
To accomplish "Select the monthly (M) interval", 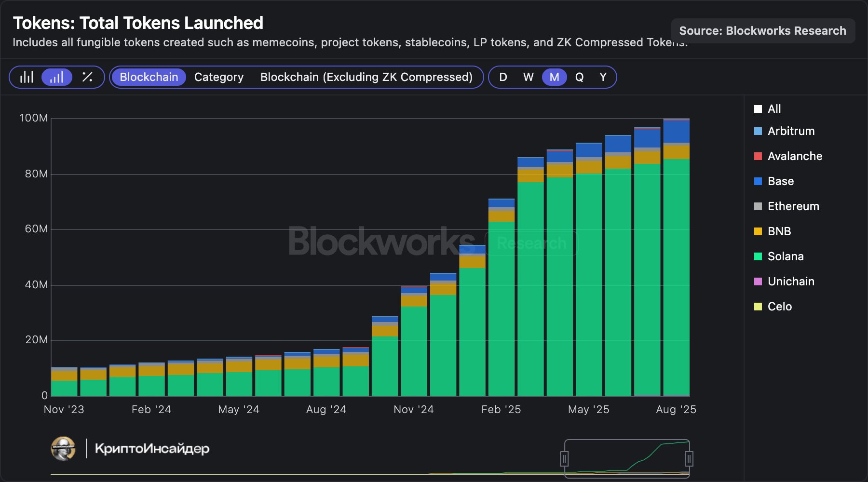I will click(x=555, y=77).
